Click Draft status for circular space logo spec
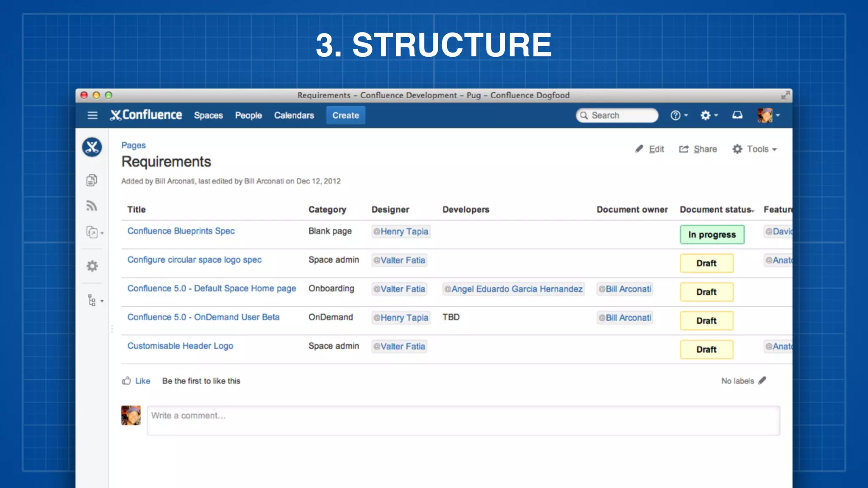 tap(707, 263)
